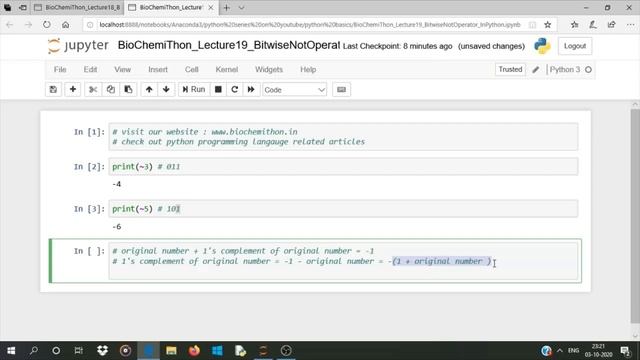This screenshot has height=360, width=640.
Task: Open the reading view icon
Action: [532, 25]
